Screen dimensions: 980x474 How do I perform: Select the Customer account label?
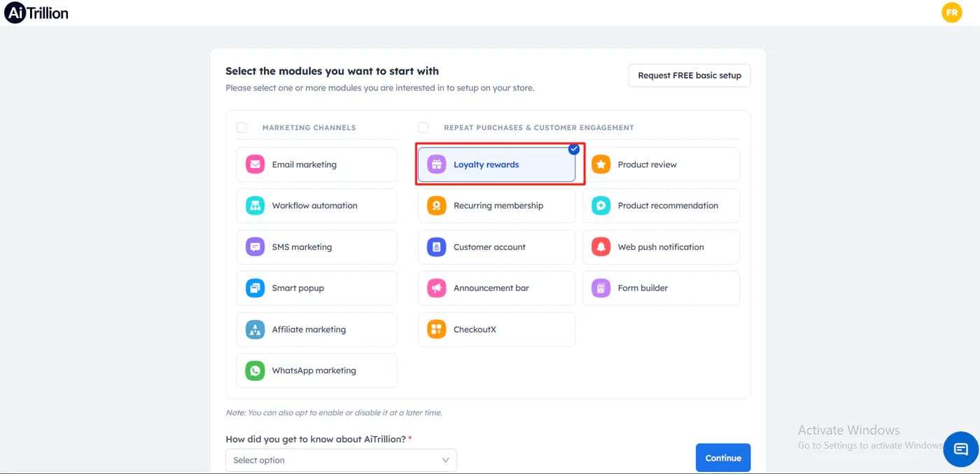[489, 247]
